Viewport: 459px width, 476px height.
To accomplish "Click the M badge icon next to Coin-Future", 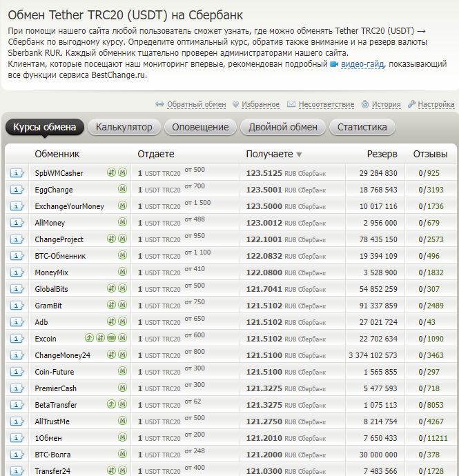I will (122, 372).
